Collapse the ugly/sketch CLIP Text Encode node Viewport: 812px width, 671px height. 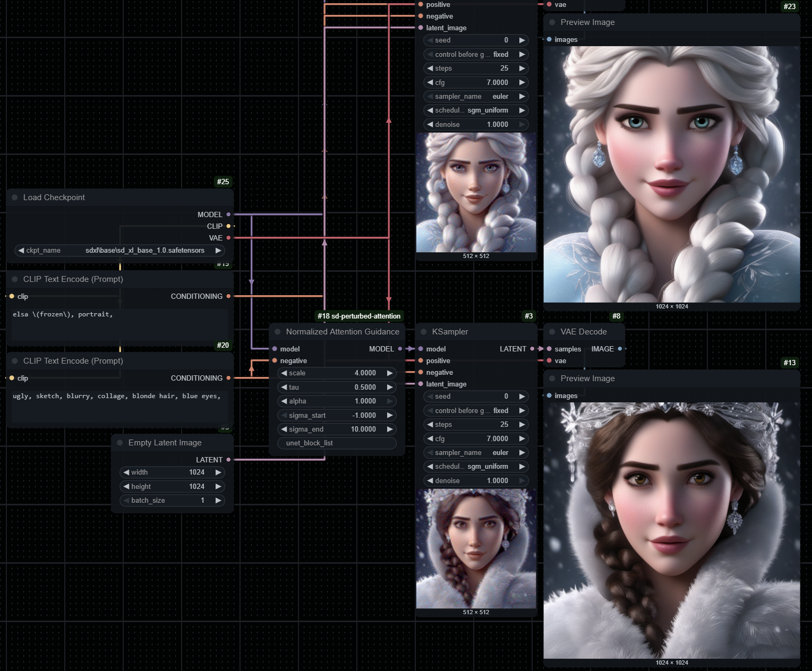pos(15,361)
